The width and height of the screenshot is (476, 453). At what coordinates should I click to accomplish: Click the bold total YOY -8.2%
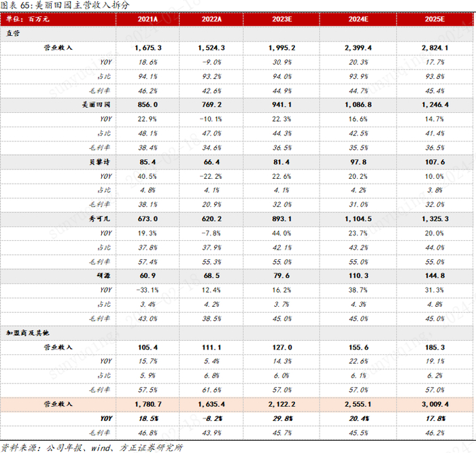(212, 418)
